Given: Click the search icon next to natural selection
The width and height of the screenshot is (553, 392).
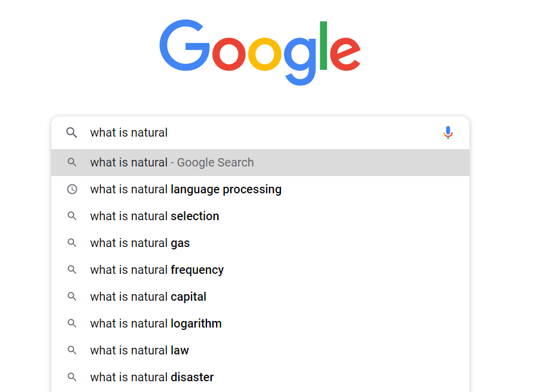Looking at the screenshot, I should [72, 216].
